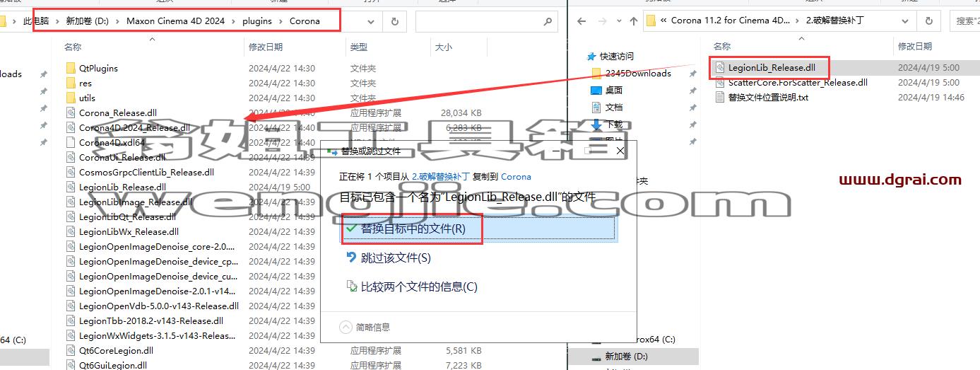This screenshot has width=980, height=370.
Task: Select the QtPlugins folder icon
Action: click(x=70, y=69)
